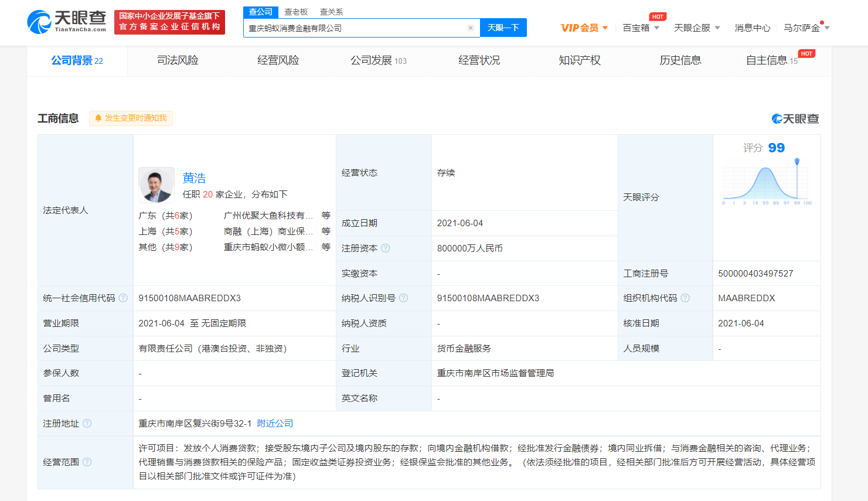
Task: Switch to the 司法风险 tab
Action: [x=178, y=60]
